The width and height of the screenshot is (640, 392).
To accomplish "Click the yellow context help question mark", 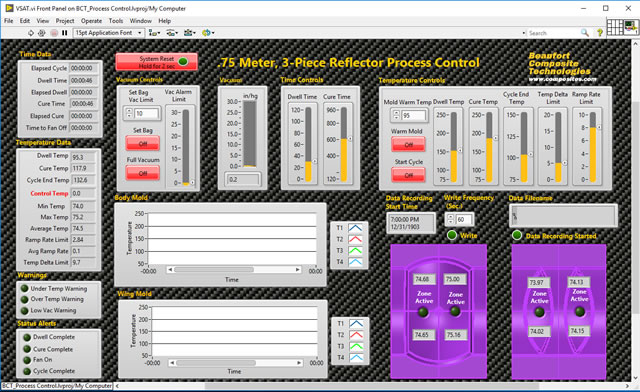I will tap(600, 33).
